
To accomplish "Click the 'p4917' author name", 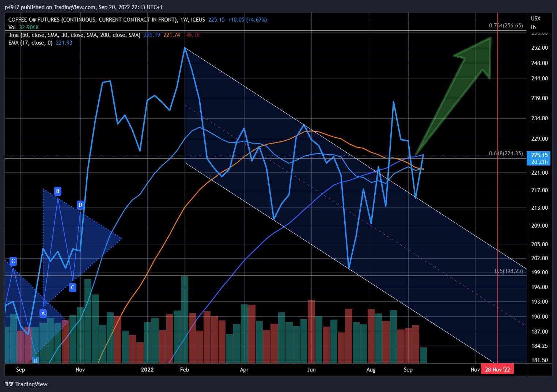I will click(12, 7).
